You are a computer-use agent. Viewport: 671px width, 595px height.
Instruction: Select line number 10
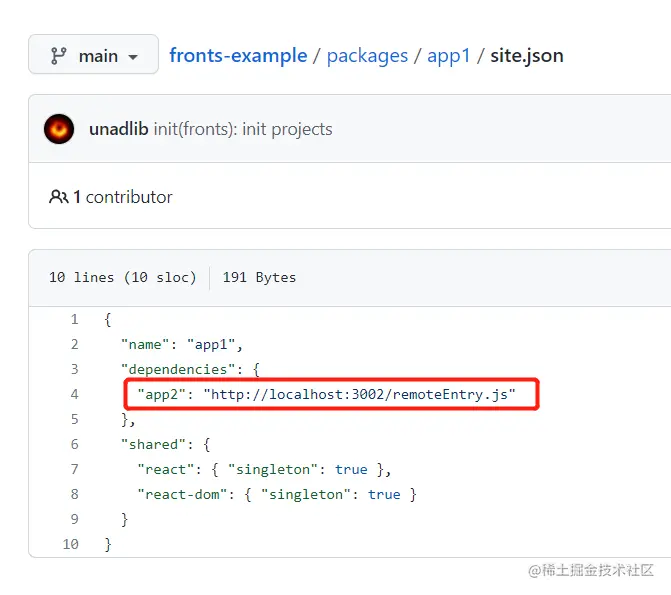[x=71, y=544]
